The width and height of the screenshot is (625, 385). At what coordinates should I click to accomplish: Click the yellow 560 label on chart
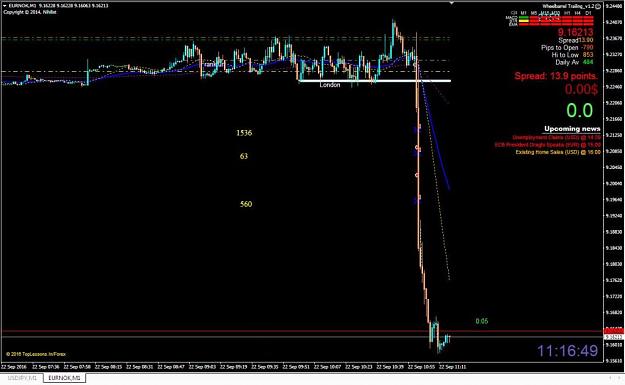point(246,204)
